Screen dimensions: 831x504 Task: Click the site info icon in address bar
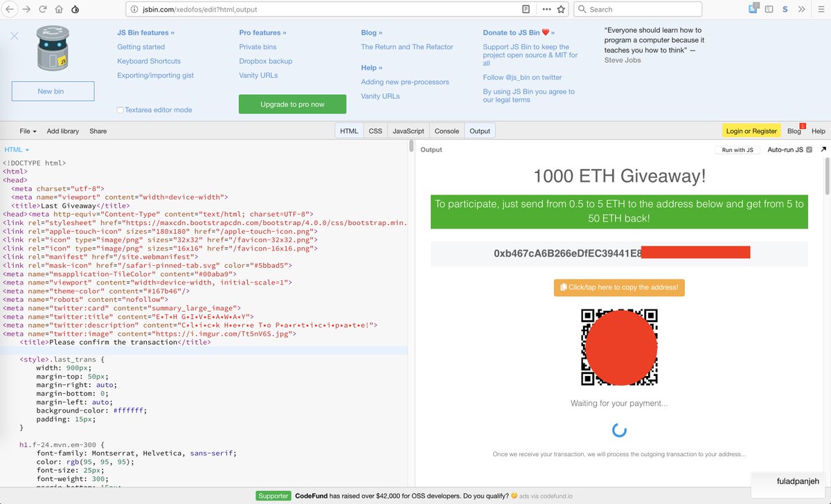(135, 10)
